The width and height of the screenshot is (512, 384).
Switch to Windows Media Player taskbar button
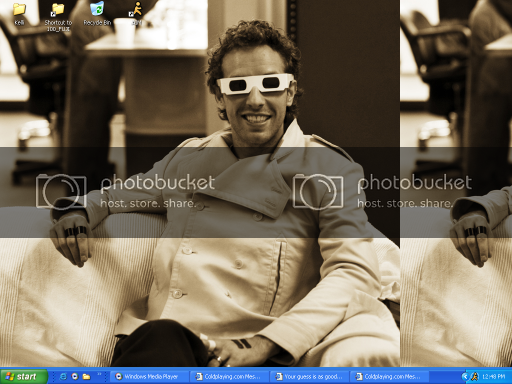pyautogui.click(x=149, y=377)
